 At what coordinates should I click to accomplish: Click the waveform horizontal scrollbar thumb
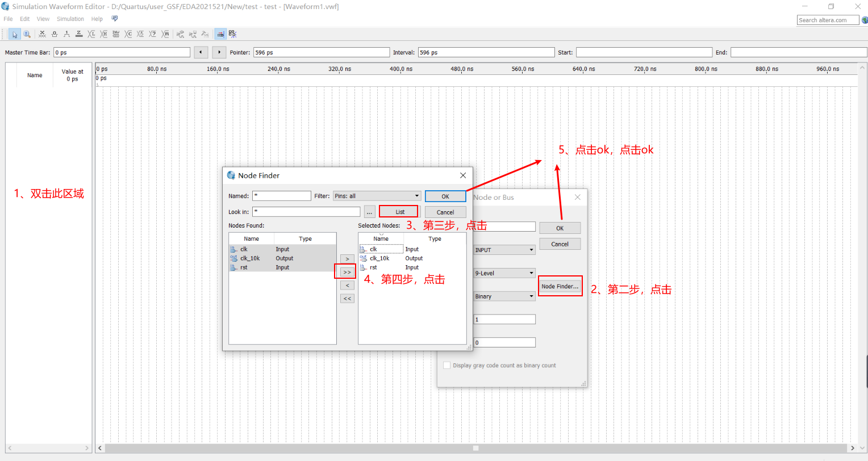(x=476, y=448)
